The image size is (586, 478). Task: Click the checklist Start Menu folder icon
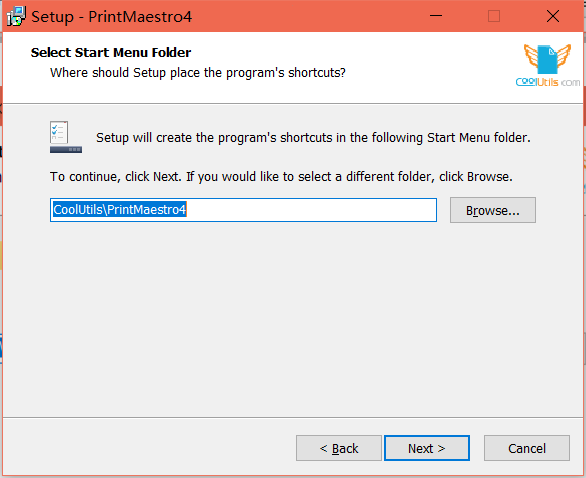point(65,137)
